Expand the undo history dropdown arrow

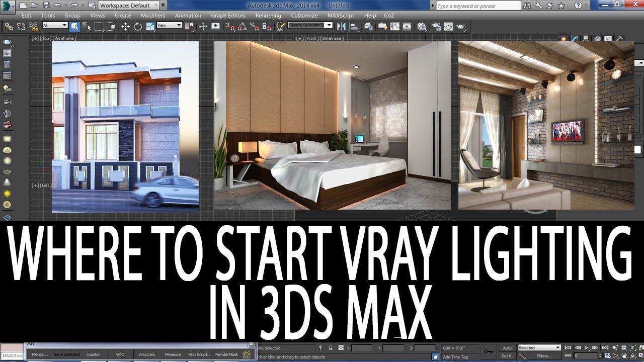coord(65,6)
